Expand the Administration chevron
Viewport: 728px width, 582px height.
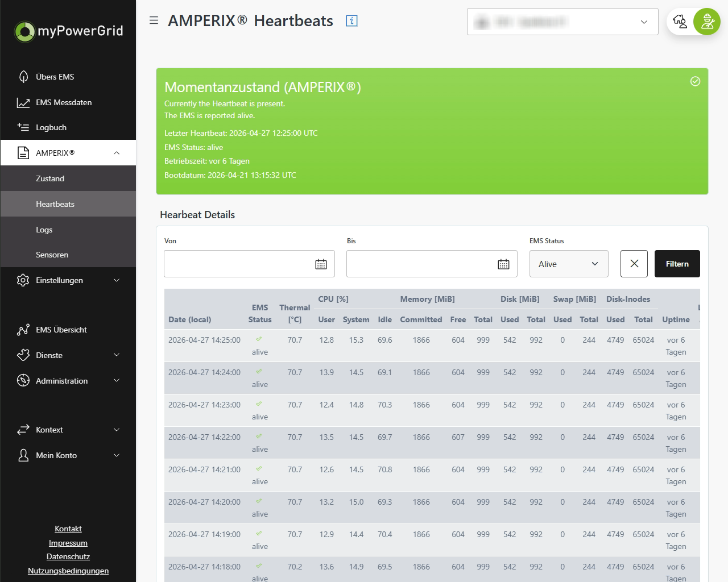117,381
